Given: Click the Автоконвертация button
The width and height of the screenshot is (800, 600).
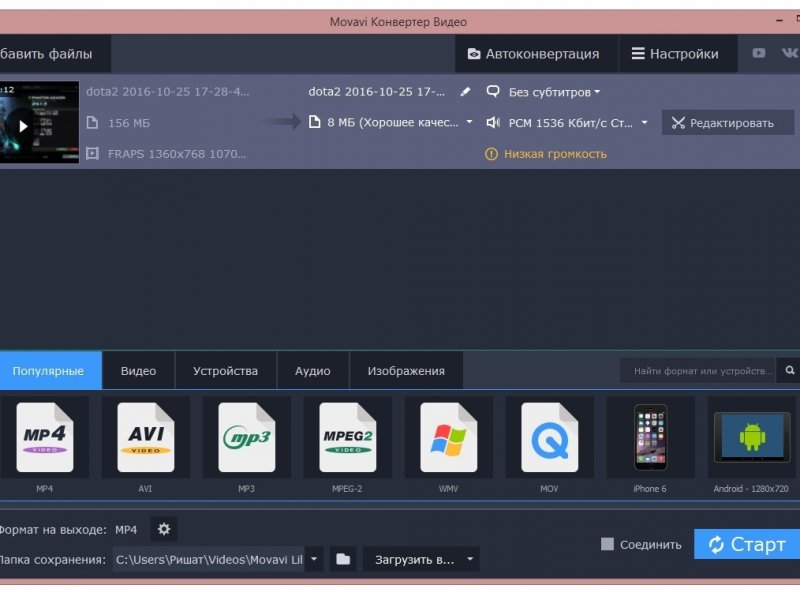Looking at the screenshot, I should coord(536,53).
